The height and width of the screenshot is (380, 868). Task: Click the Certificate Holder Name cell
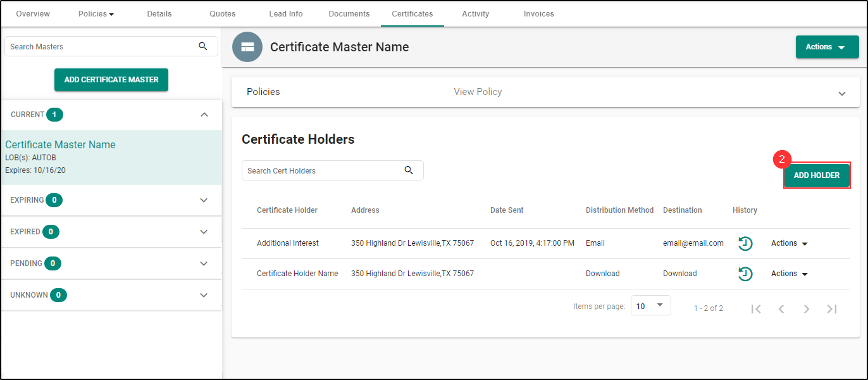click(x=297, y=274)
